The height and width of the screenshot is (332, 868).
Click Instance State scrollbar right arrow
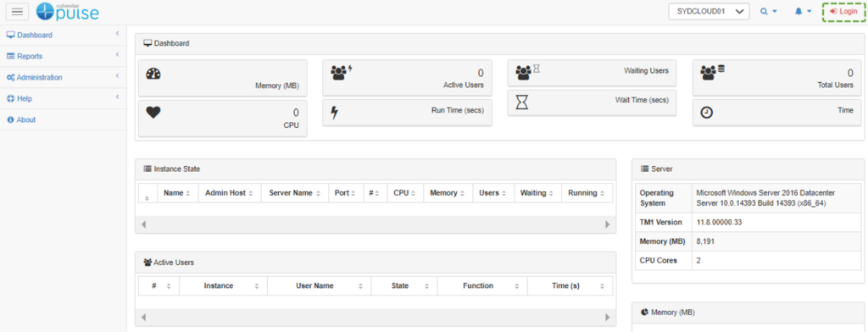(607, 224)
